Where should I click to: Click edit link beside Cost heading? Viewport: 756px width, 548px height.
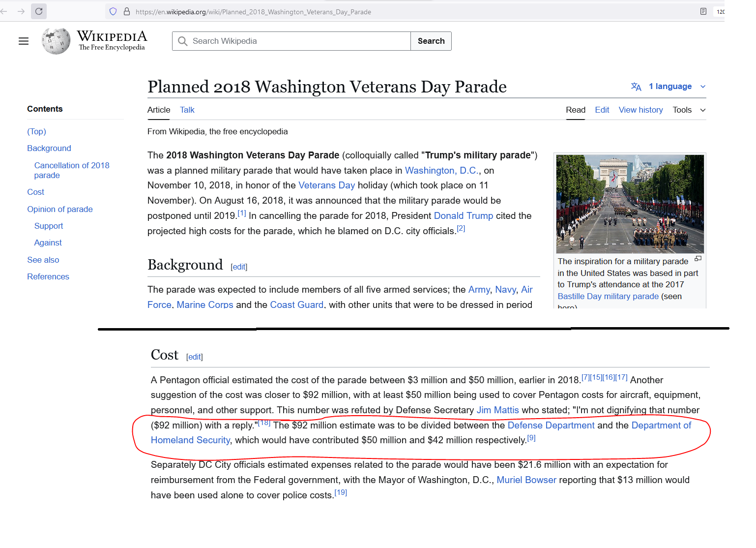click(195, 357)
